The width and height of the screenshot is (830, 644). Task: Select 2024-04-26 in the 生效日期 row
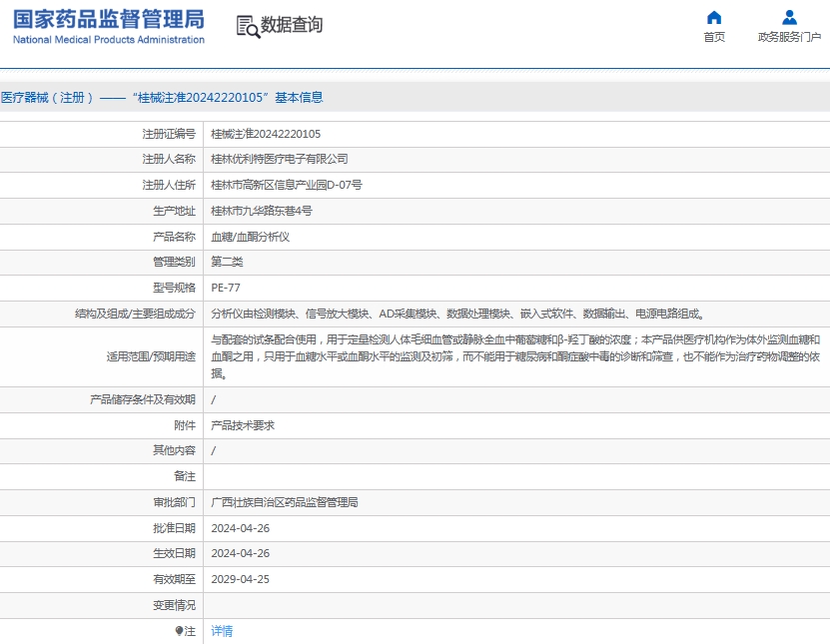[241, 553]
